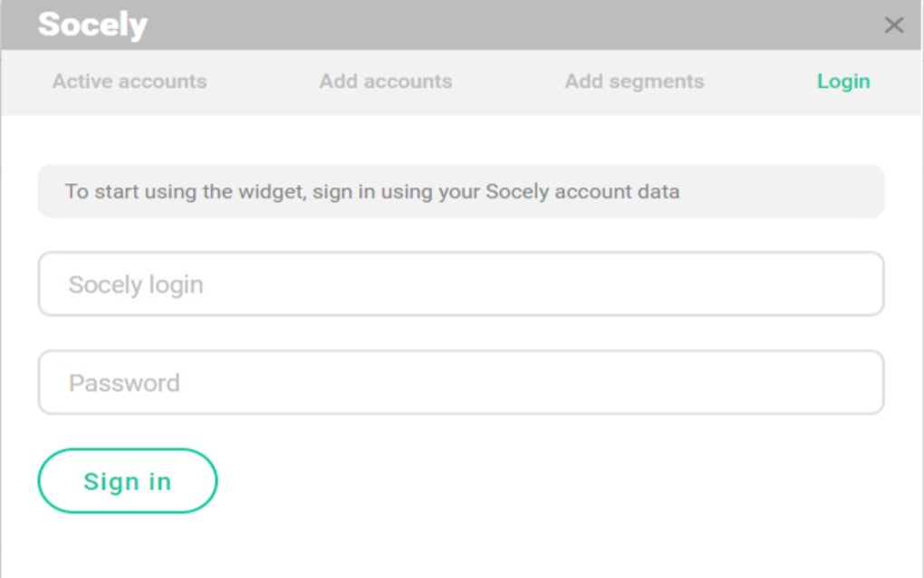The width and height of the screenshot is (924, 578).
Task: Select the green Login tab
Action: click(842, 82)
